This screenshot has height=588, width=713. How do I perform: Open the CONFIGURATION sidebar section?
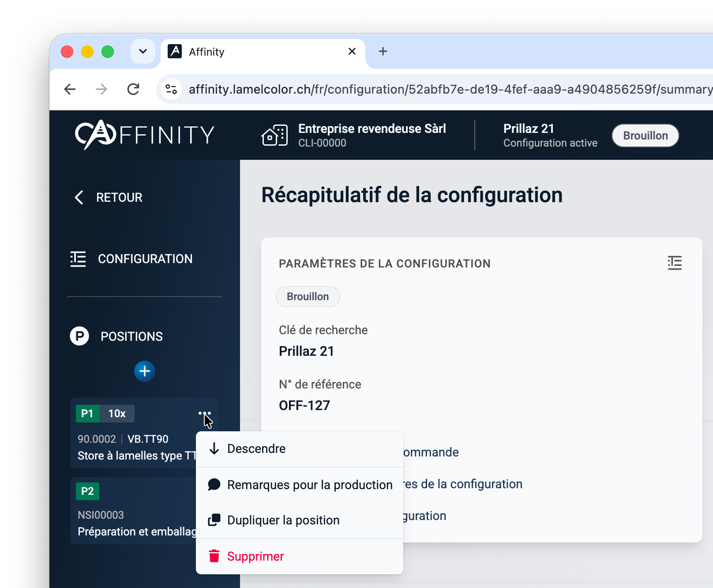click(131, 259)
